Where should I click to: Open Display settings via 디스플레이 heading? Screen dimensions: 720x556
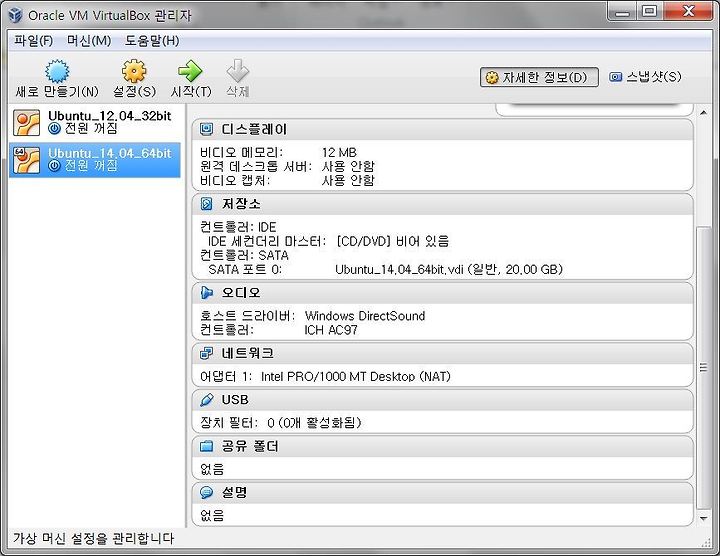254,129
